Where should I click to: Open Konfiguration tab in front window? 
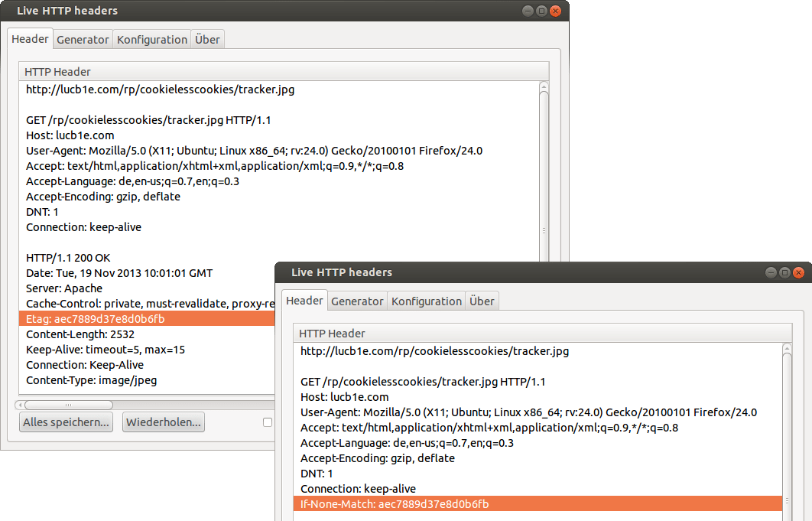coord(426,301)
